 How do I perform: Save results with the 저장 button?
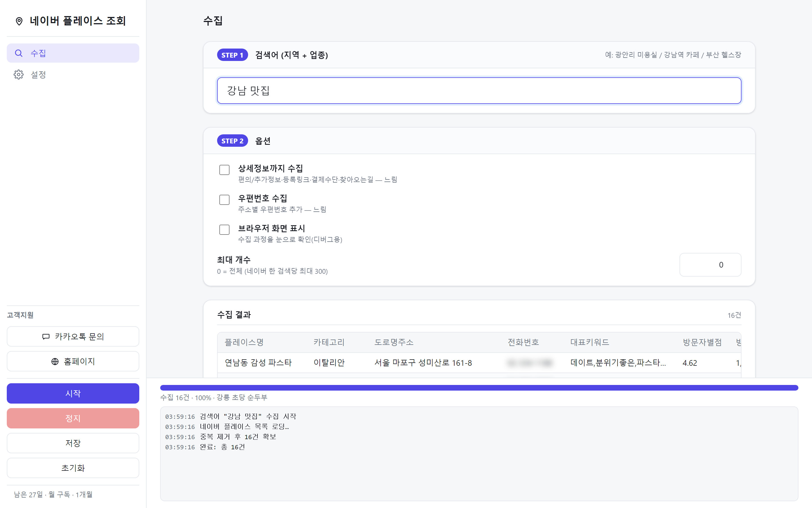(73, 443)
